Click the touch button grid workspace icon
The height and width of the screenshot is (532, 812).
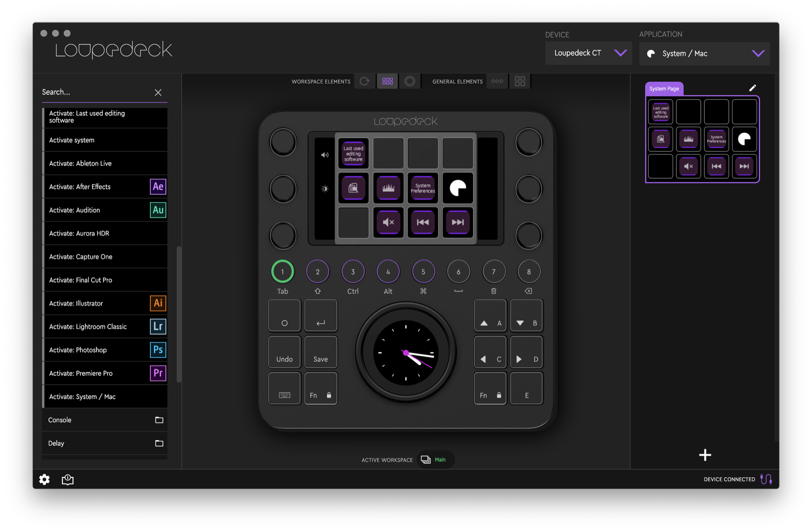[x=387, y=81]
